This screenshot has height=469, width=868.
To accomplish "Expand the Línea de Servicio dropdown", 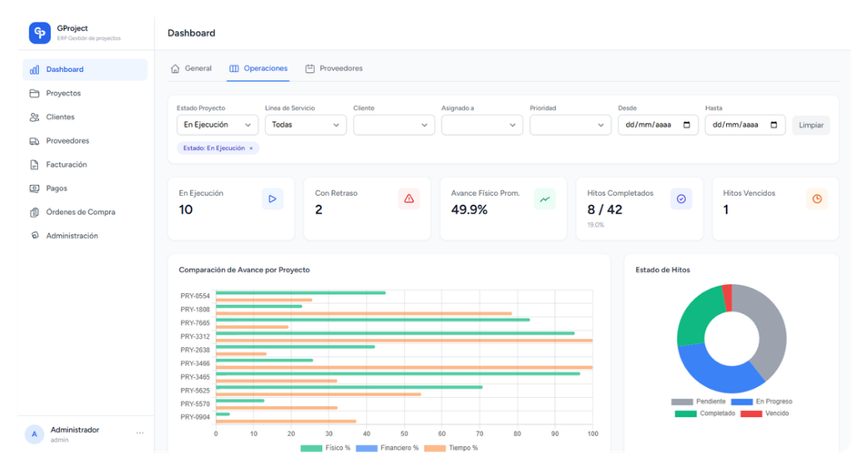I will [305, 125].
